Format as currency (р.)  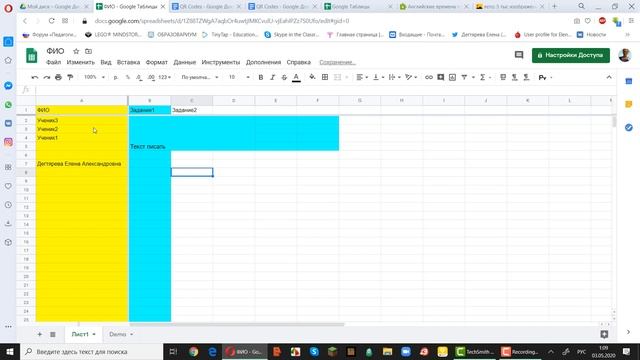tap(116, 77)
